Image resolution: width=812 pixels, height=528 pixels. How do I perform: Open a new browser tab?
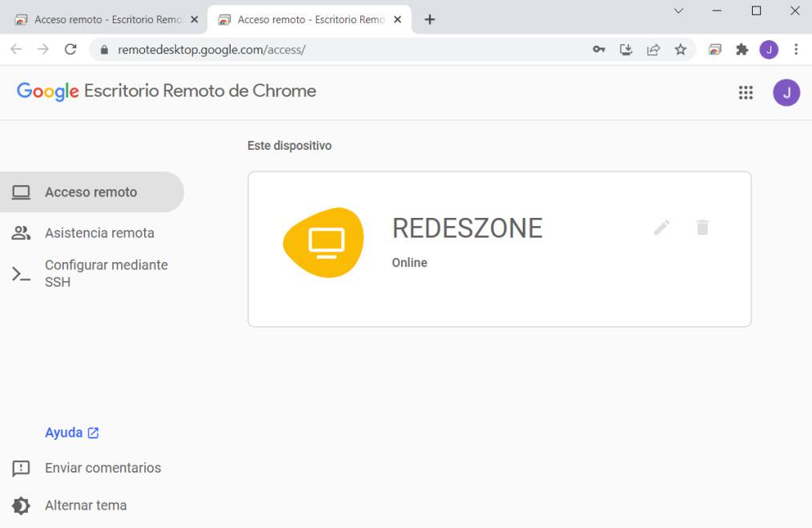pyautogui.click(x=430, y=18)
